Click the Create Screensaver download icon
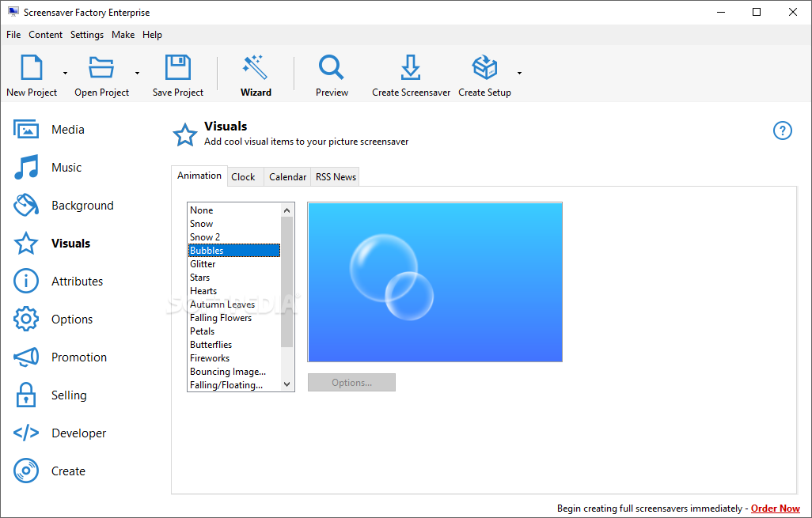812x518 pixels. coord(411,67)
